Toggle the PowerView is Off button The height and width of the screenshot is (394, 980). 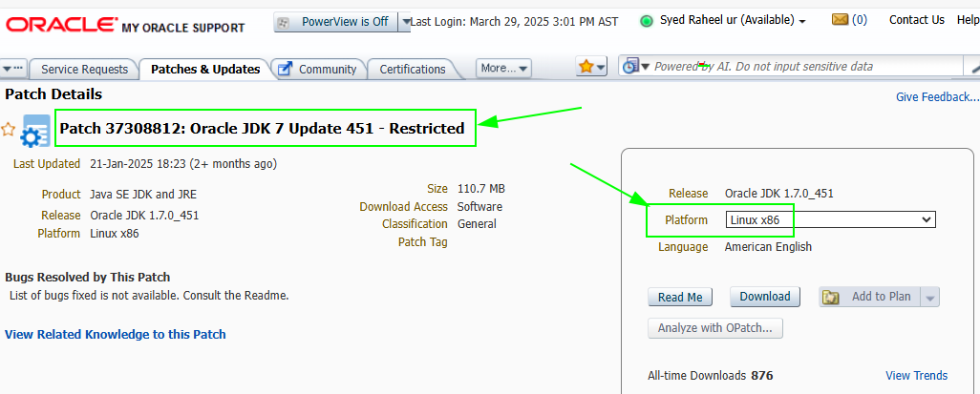(334, 22)
